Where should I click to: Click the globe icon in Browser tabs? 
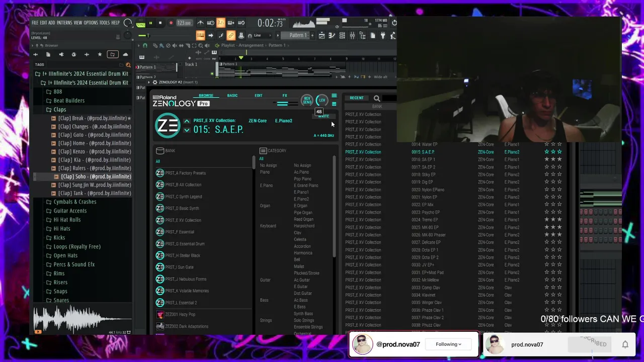point(74,54)
